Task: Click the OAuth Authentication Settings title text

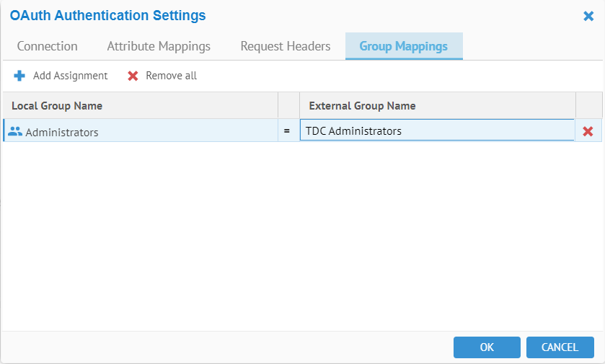Action: coord(107,16)
